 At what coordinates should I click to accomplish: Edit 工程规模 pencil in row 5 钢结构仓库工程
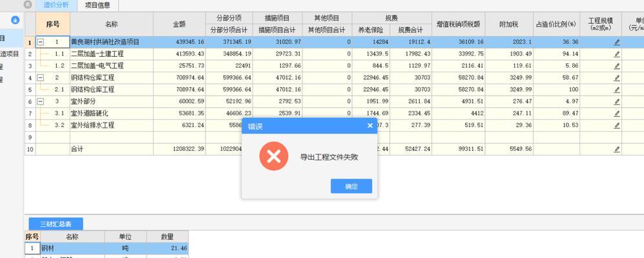tap(616, 90)
